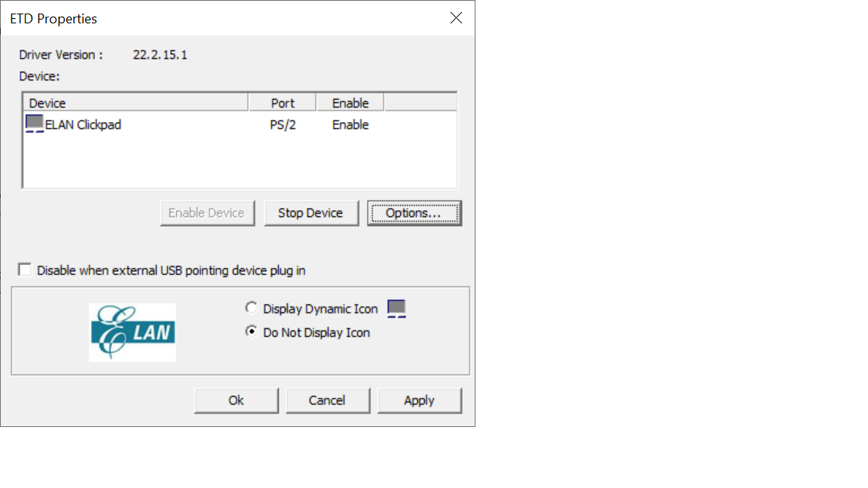Close the ETD Properties dialog
868x488 pixels.
click(456, 18)
